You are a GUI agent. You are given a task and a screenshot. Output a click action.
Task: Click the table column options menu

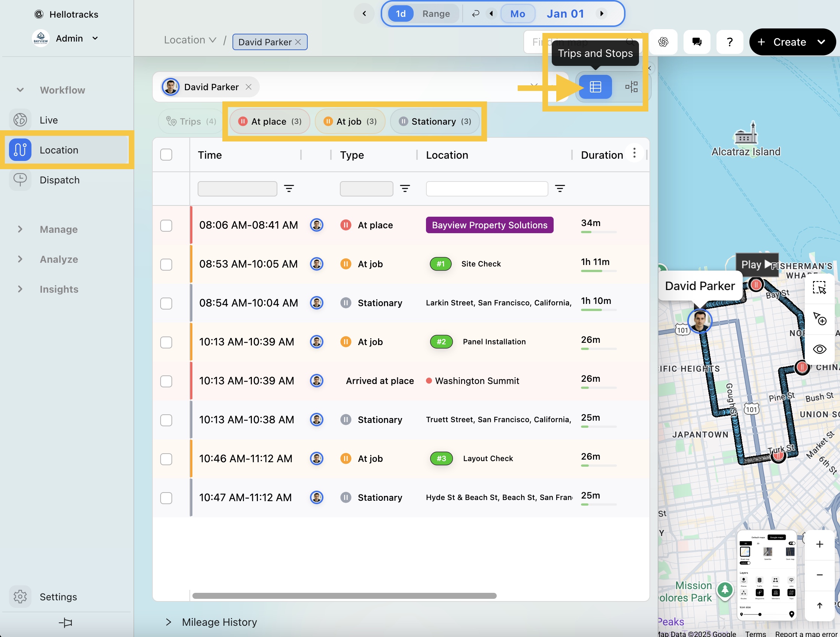point(634,153)
